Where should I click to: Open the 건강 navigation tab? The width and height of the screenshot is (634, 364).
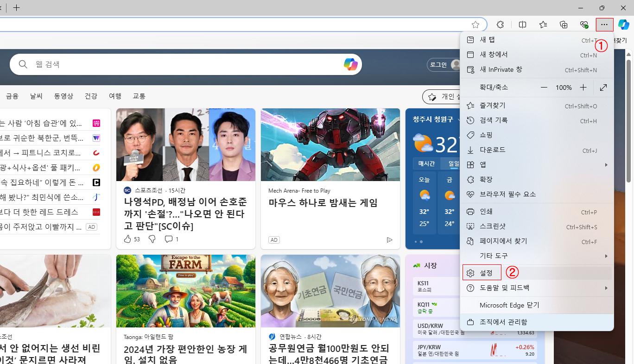click(91, 96)
